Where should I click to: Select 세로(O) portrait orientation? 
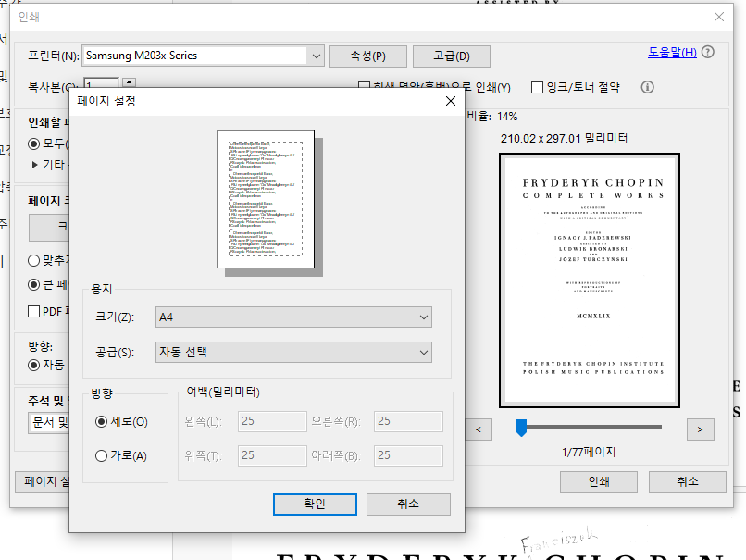[101, 421]
